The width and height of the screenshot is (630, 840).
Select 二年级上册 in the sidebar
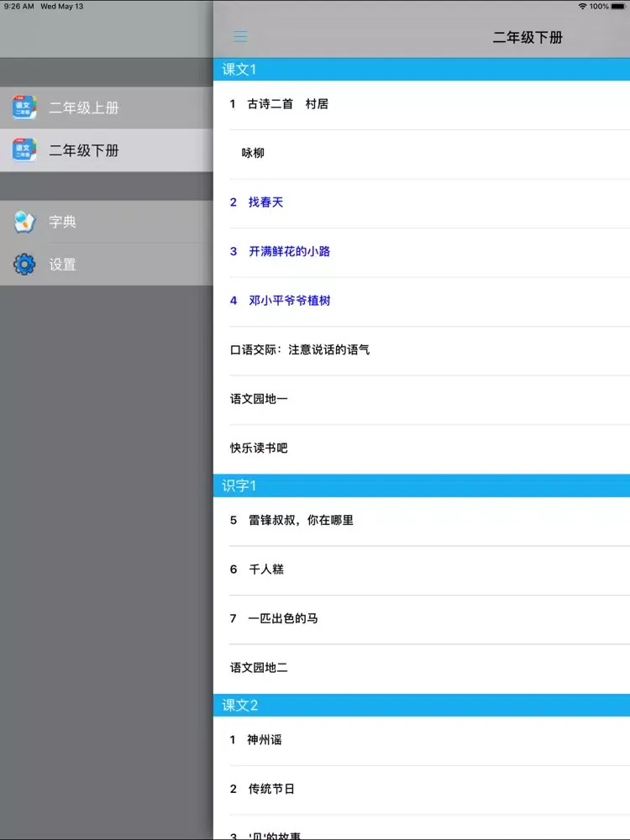[x=107, y=108]
